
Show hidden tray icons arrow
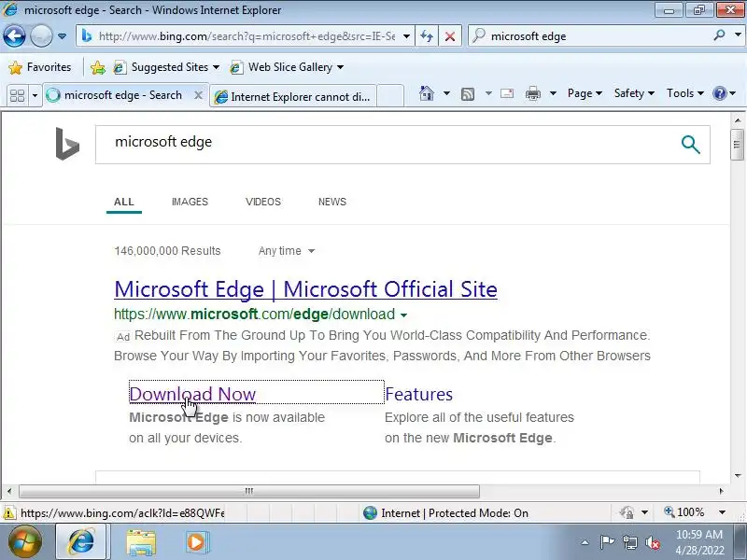(585, 542)
